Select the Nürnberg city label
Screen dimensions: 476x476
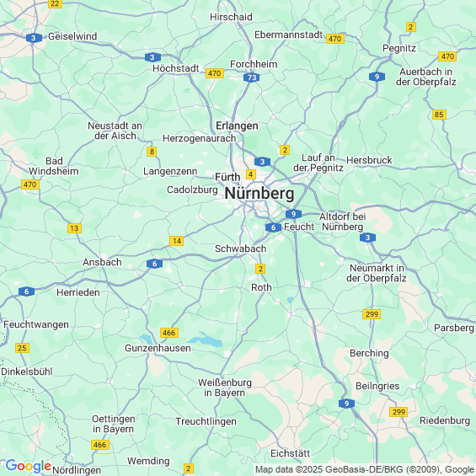point(259,194)
